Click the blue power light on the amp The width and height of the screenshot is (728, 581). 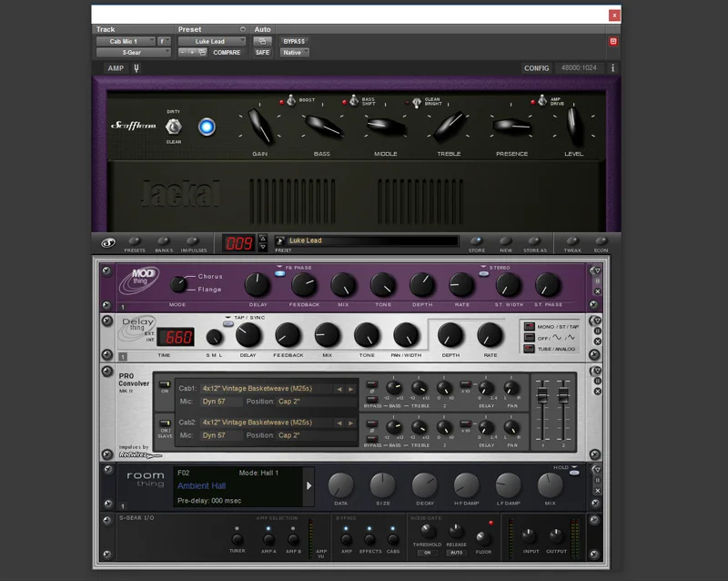tap(207, 127)
